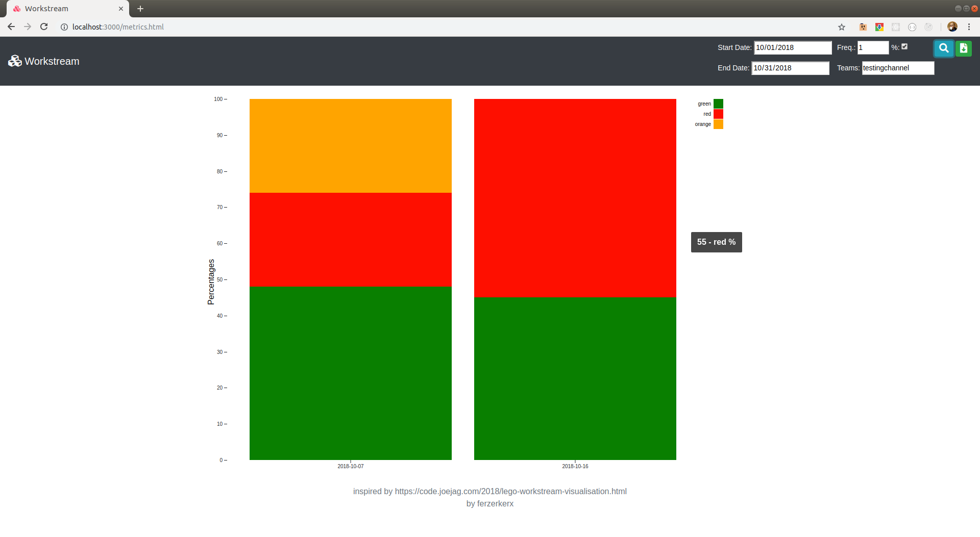View site information icon in address bar
Viewport: 980px width, 537px height.
click(x=64, y=27)
